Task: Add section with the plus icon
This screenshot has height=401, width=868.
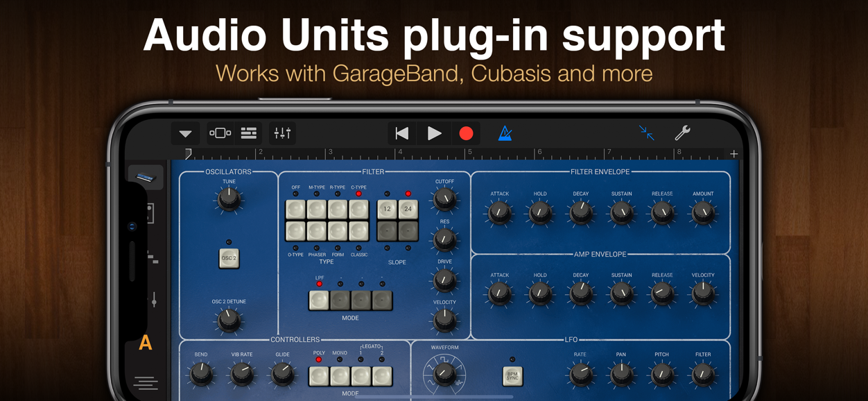Action: pos(734,154)
